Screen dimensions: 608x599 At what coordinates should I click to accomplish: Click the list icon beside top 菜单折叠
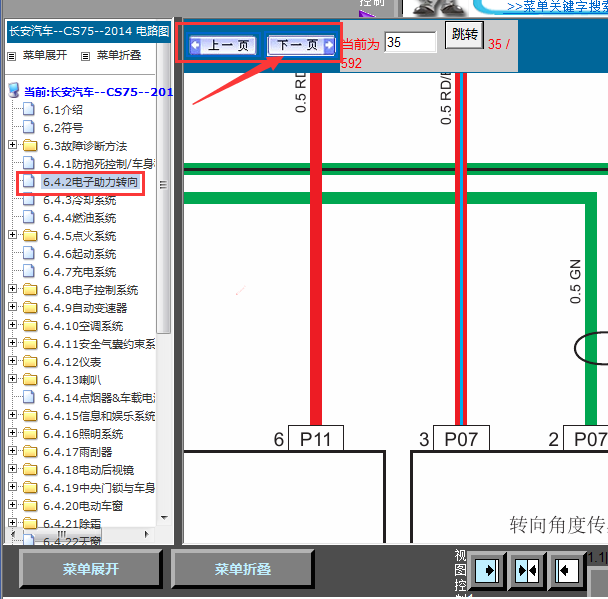coord(85,57)
